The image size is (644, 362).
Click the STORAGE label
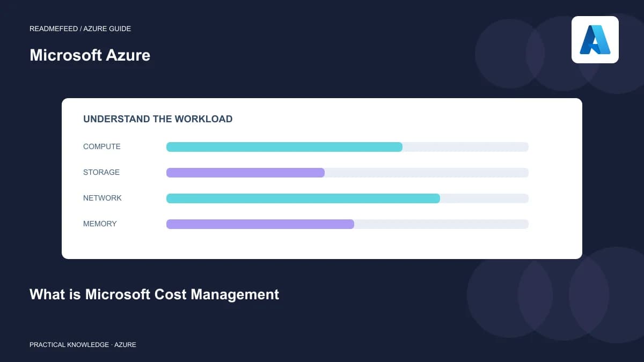pyautogui.click(x=101, y=172)
